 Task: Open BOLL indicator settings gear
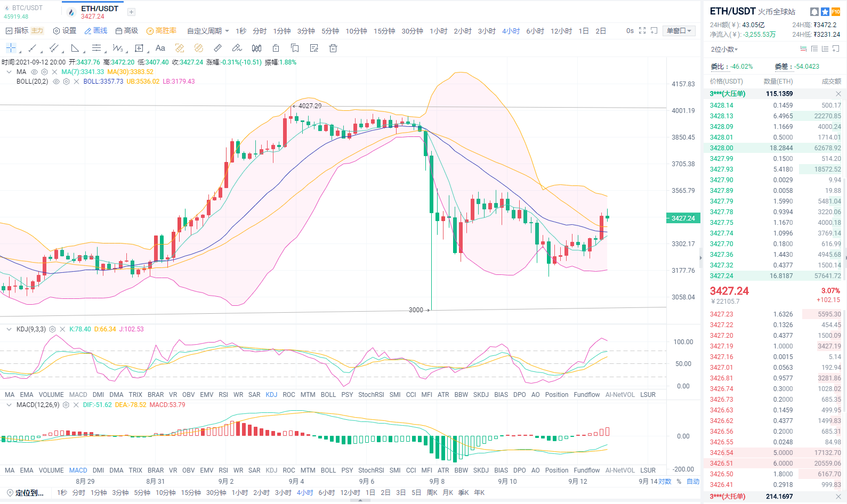(x=66, y=82)
